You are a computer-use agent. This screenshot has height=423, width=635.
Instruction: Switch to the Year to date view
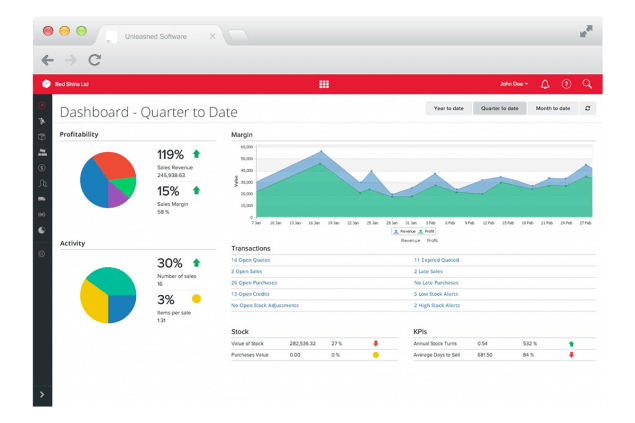[448, 108]
